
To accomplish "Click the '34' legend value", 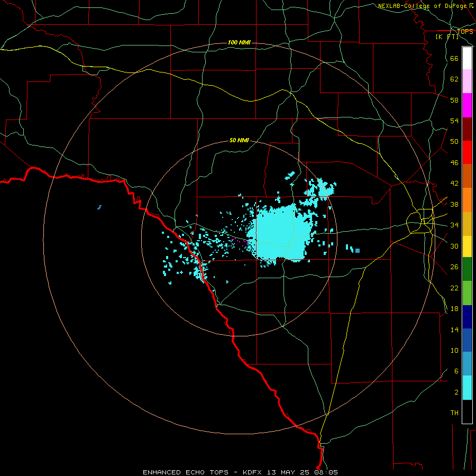I will (x=454, y=225).
